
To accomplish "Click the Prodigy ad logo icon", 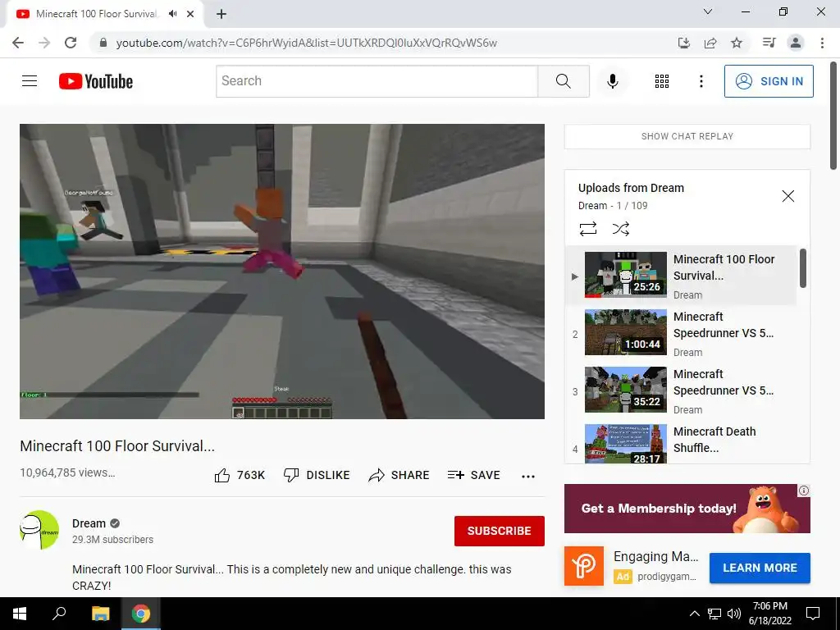I will 583,566.
